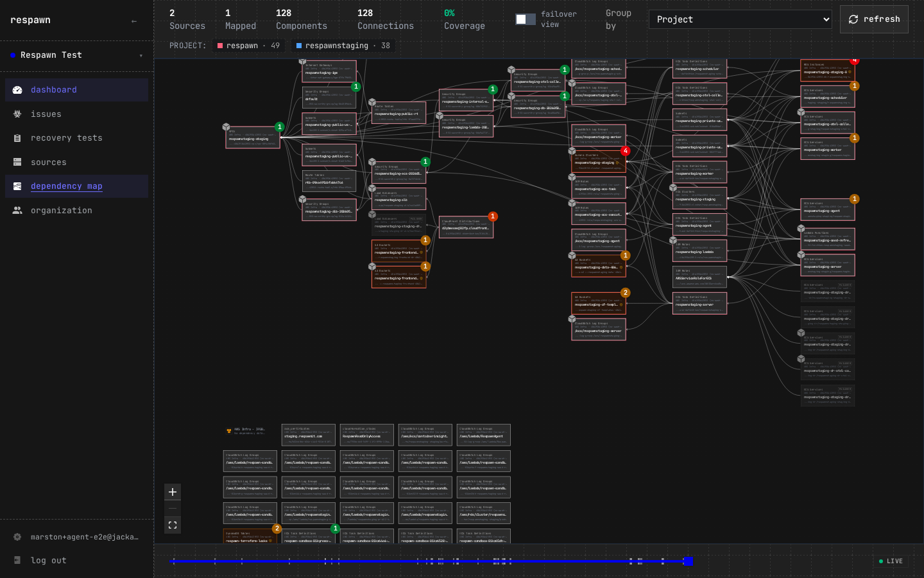The width and height of the screenshot is (924, 578).
Task: Open recovery tests in sidebar
Action: pos(76,138)
